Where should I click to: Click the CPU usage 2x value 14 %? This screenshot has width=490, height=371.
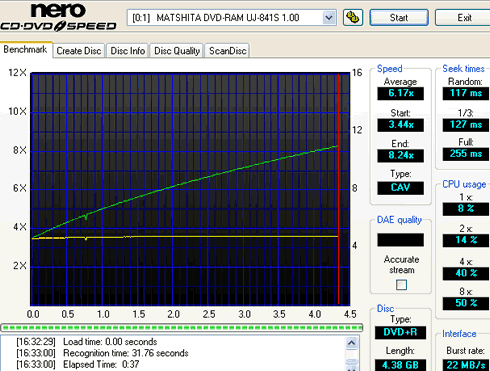click(x=466, y=240)
